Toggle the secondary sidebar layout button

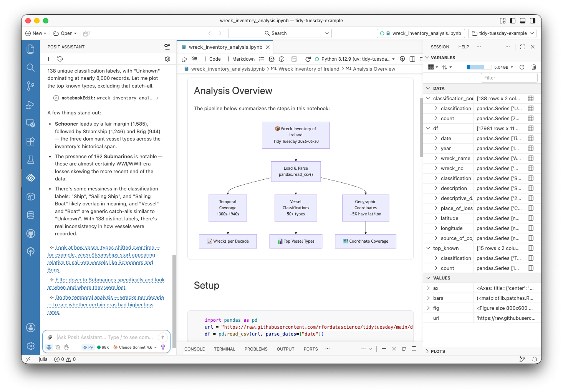pos(533,21)
